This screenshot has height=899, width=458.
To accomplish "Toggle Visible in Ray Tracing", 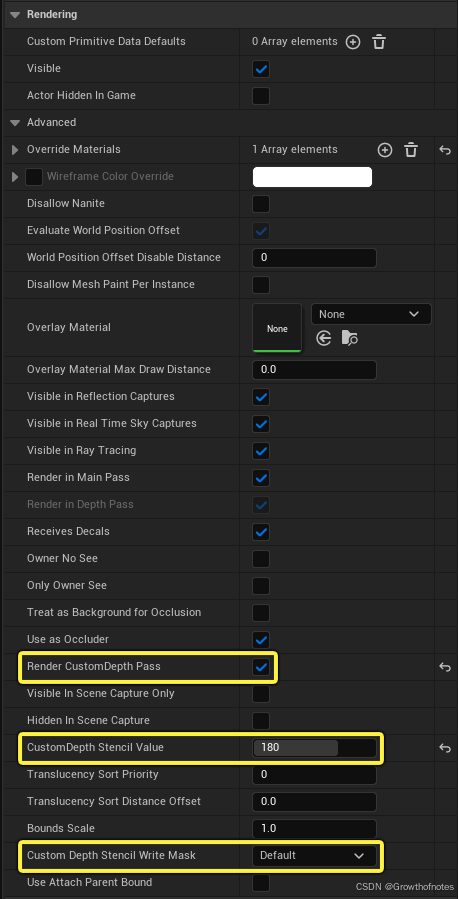I will coord(261,451).
